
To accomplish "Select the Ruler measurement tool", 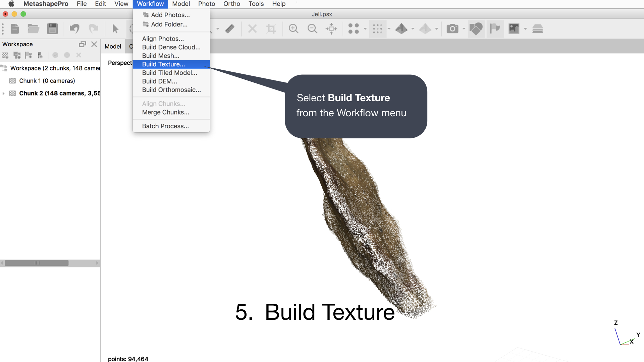I will coord(230,29).
